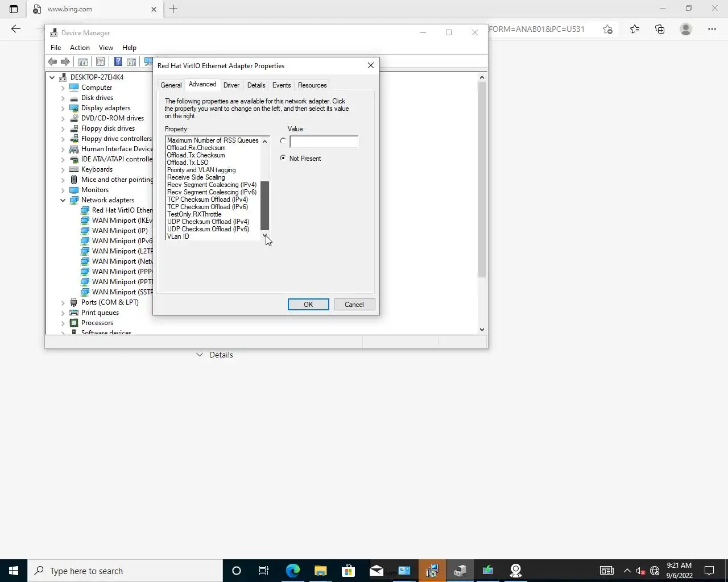
Task: Select VLan ID in the Property list
Action: [178, 236]
